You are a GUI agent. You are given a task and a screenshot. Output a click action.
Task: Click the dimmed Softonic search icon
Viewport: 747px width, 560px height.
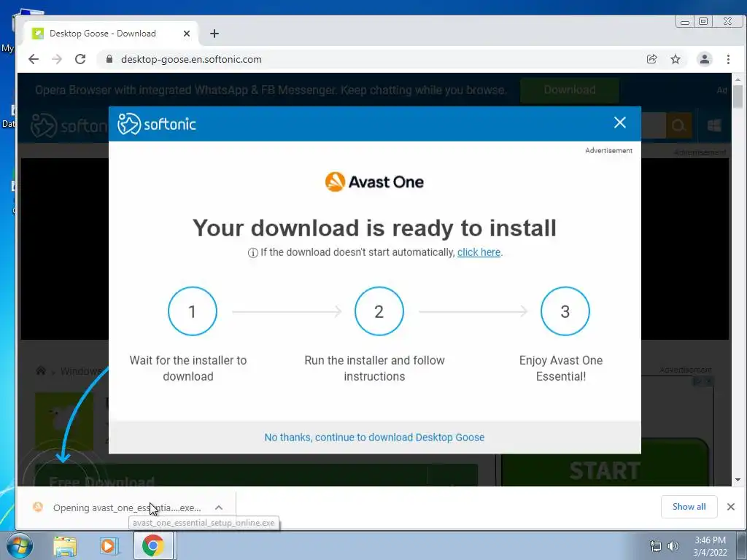pos(678,125)
